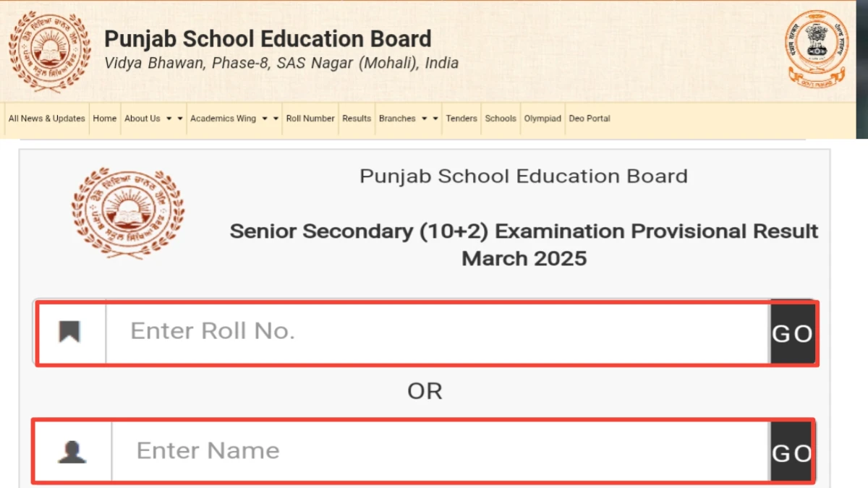Navigate to the Schools menu item
The image size is (868, 488).
tap(501, 119)
